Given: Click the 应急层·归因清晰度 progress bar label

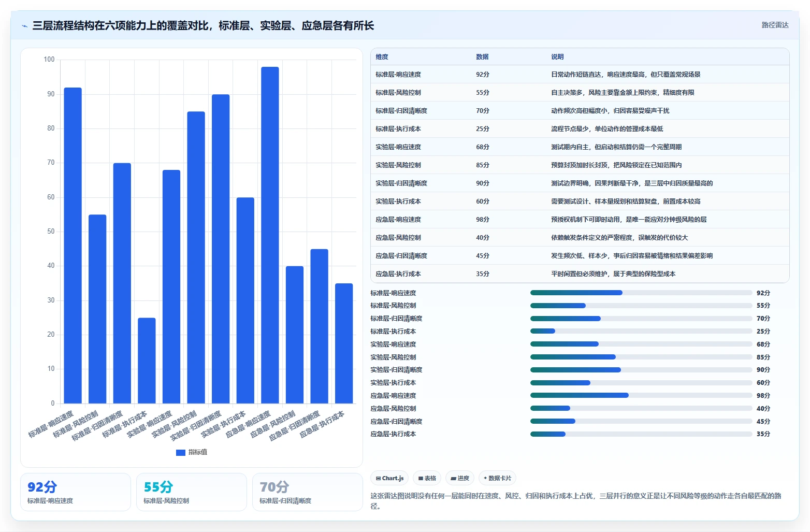Looking at the screenshot, I should 396,422.
